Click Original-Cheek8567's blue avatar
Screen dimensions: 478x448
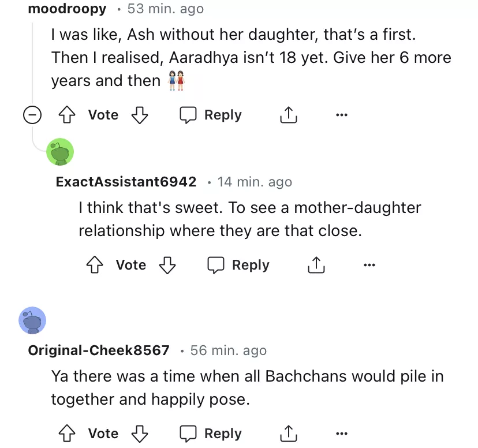(x=32, y=320)
